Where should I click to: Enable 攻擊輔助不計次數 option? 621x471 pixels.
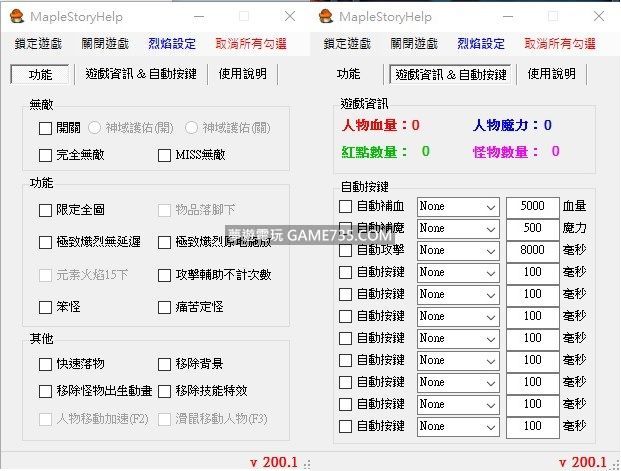164,275
